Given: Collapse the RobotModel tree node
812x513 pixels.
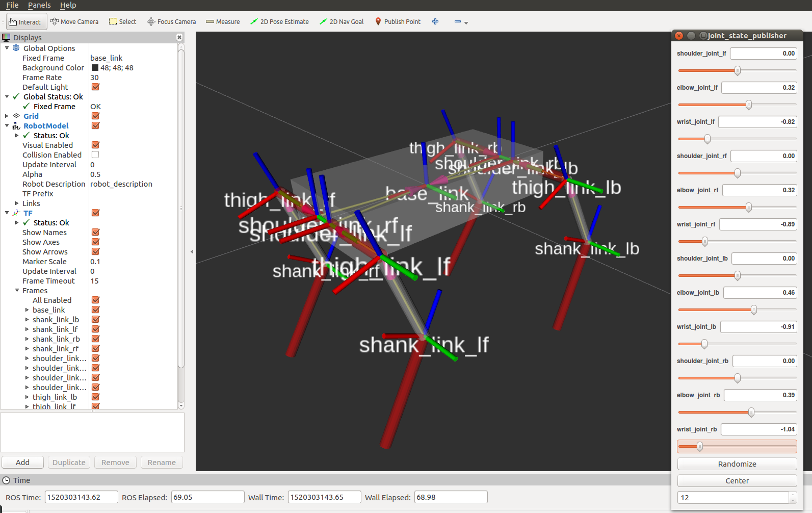Looking at the screenshot, I should (x=7, y=125).
